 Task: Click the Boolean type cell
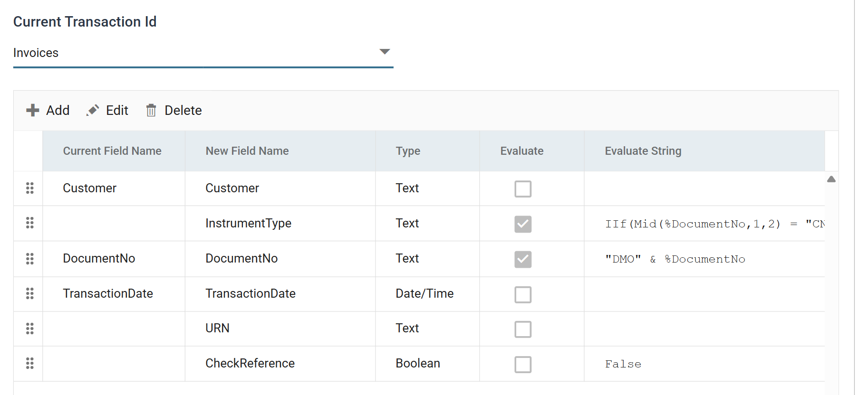click(427, 363)
